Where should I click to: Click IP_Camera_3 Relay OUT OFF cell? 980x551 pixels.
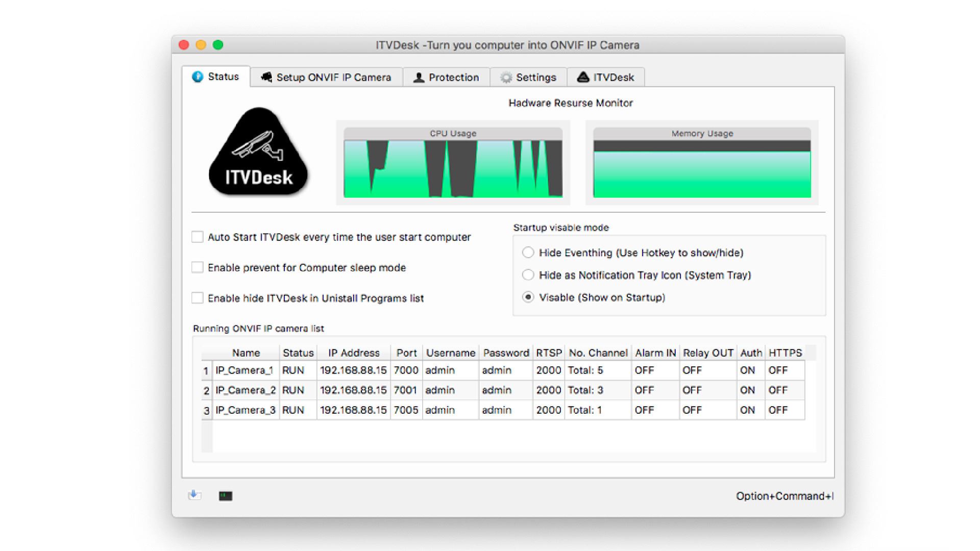[708, 410]
